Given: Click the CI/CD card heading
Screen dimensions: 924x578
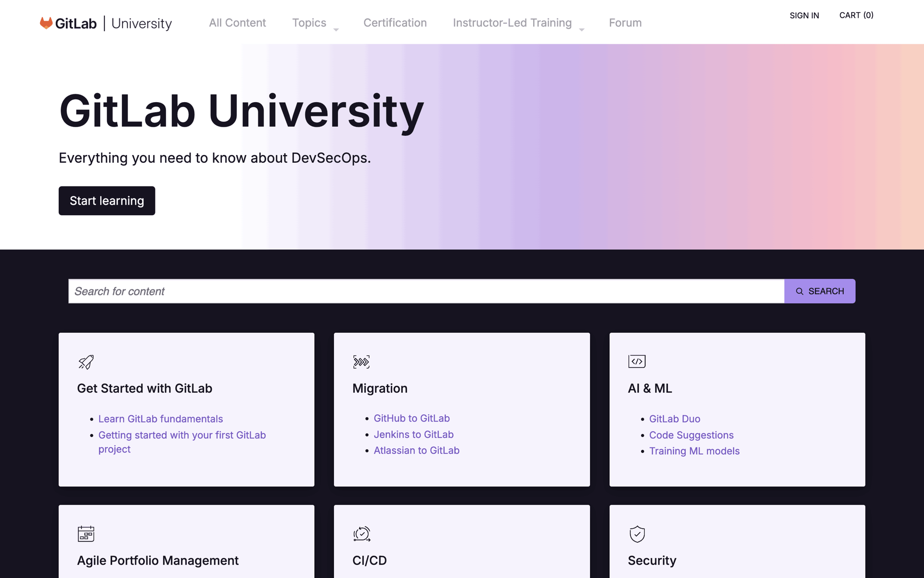Looking at the screenshot, I should tap(370, 560).
